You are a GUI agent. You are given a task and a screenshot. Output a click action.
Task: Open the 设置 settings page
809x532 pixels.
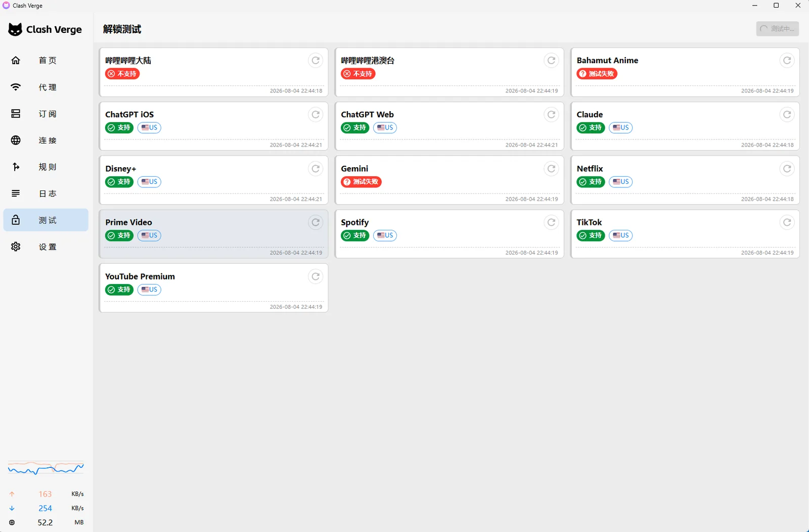[x=46, y=247]
